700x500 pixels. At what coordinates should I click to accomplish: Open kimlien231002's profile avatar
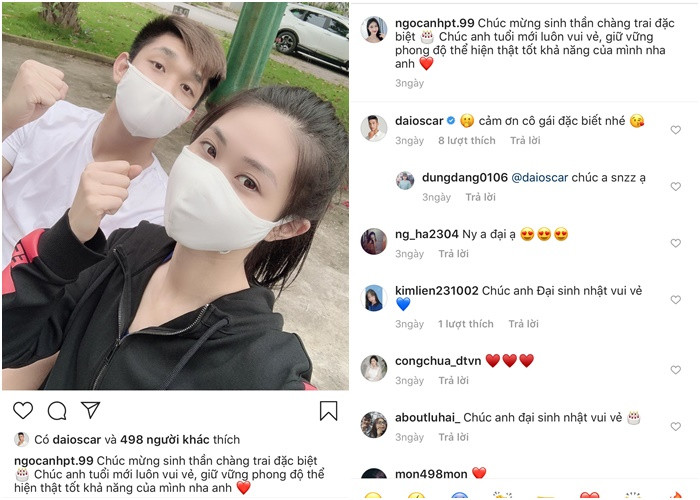pos(374,298)
